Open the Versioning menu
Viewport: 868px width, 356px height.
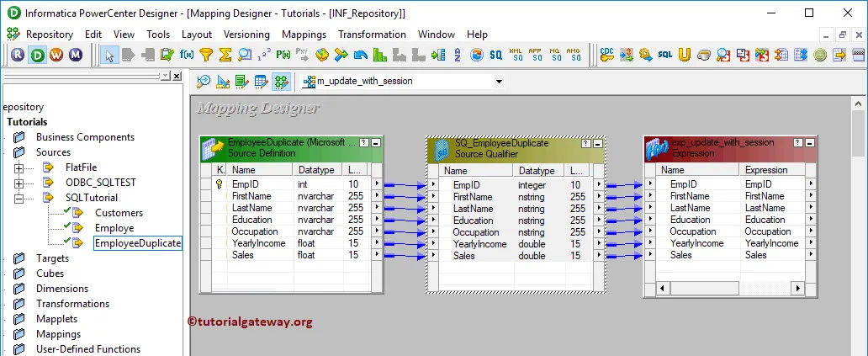[246, 35]
